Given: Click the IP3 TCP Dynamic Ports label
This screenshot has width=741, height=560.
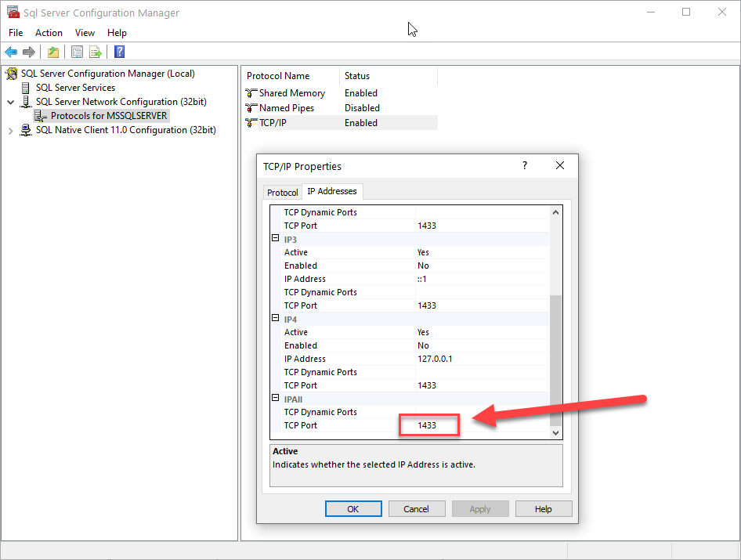Looking at the screenshot, I should tap(320, 292).
